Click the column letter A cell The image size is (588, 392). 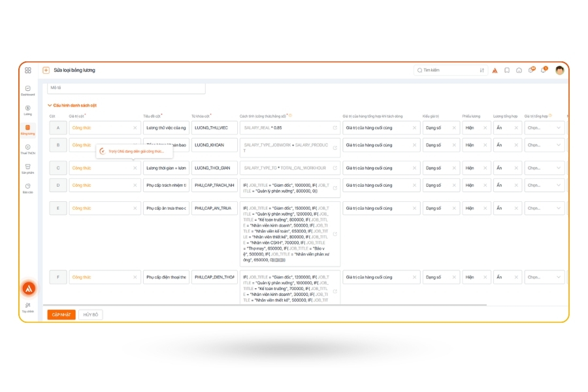tap(58, 128)
